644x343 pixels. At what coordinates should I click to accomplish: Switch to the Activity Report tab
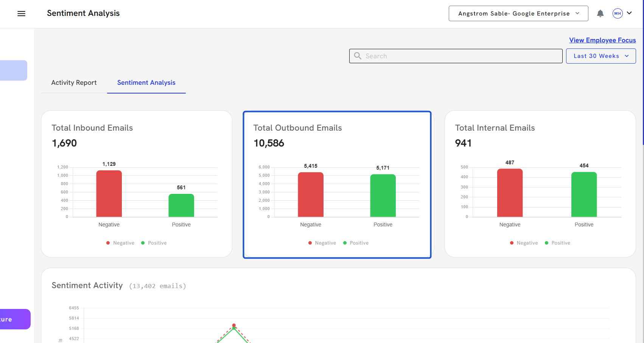tap(74, 83)
